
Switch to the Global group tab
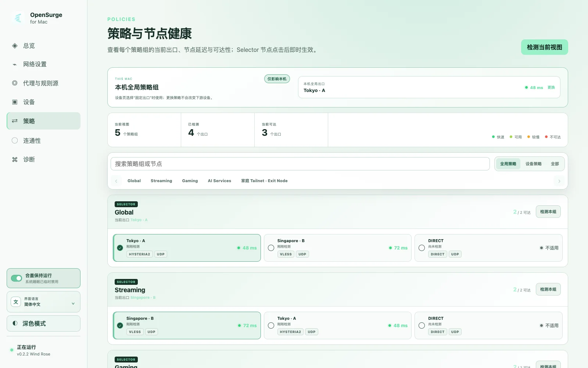(134, 181)
